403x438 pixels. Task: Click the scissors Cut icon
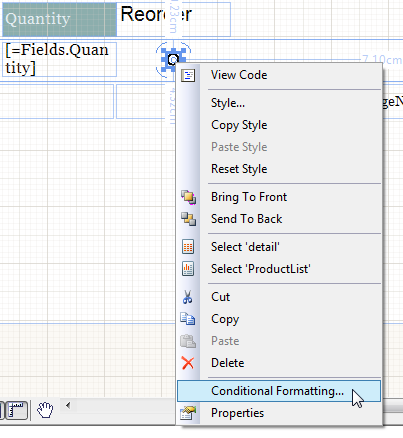pos(188,297)
